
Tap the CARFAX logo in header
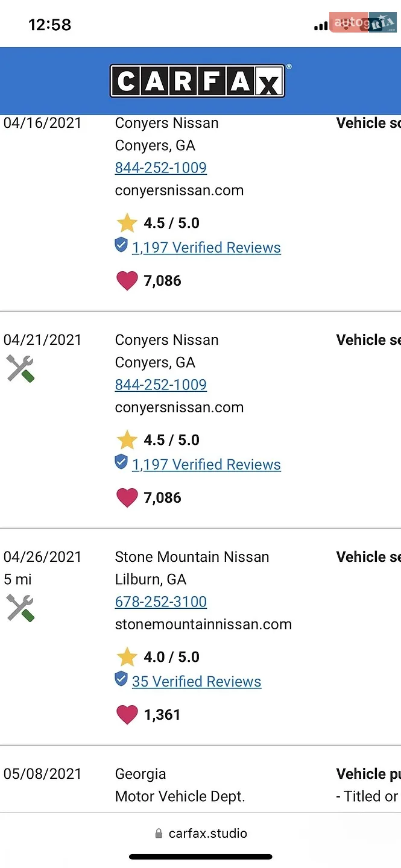(x=197, y=81)
